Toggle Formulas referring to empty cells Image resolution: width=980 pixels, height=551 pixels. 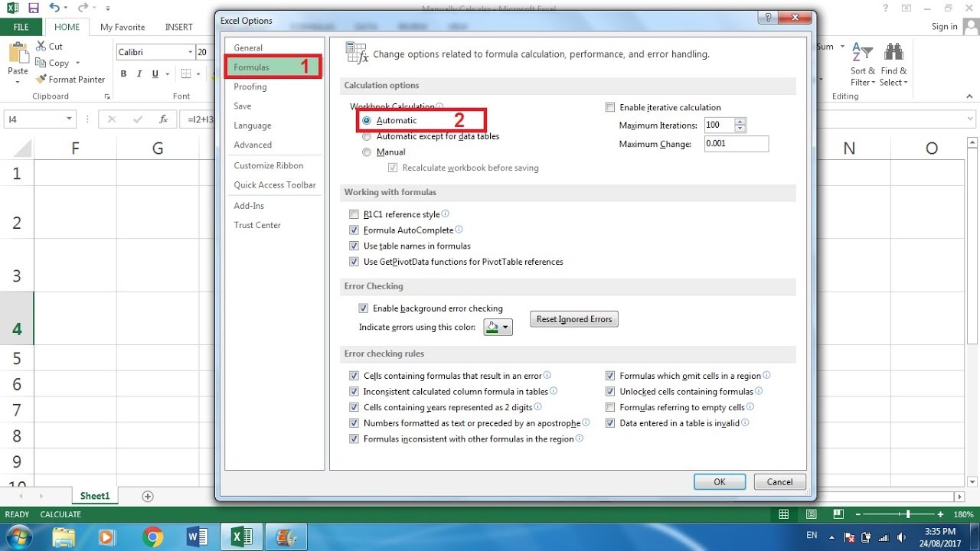(610, 407)
